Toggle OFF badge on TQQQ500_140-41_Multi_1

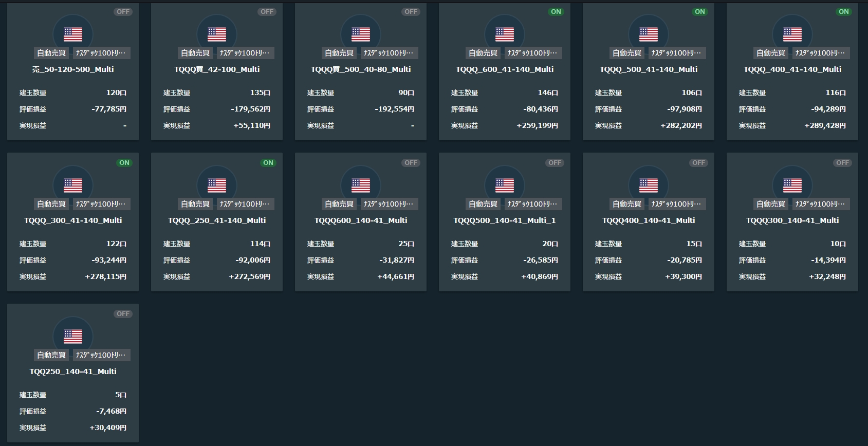point(555,162)
